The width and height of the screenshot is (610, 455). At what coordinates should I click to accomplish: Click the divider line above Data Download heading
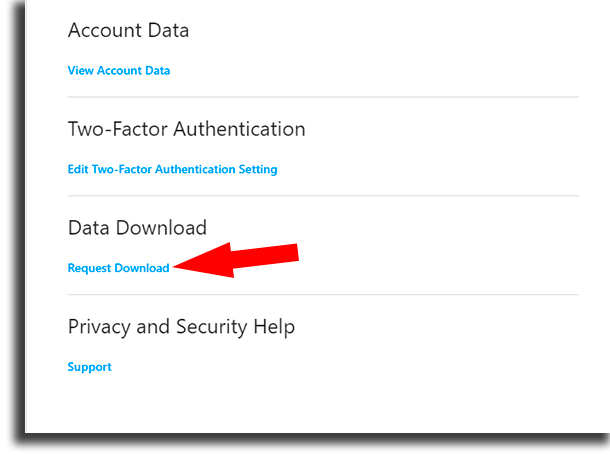323,196
